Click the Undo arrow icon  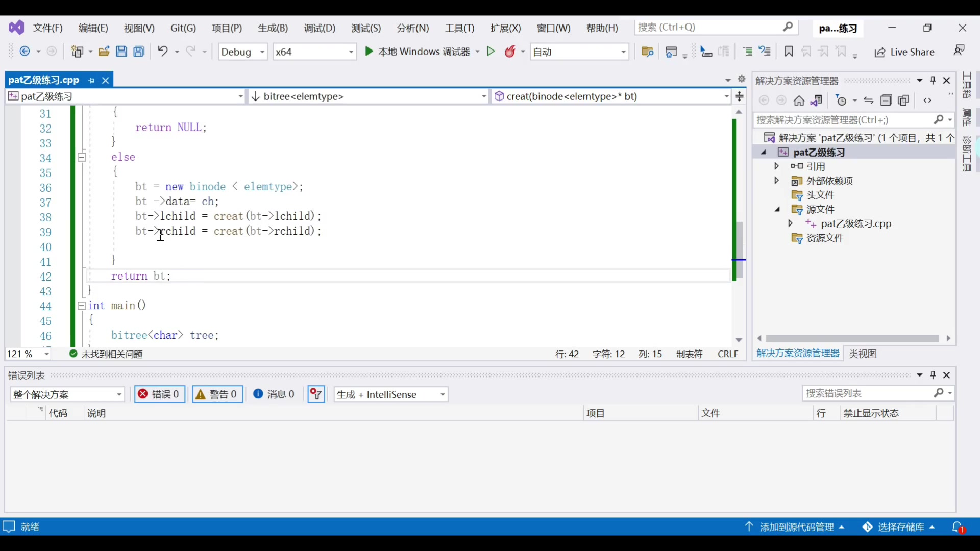[x=162, y=52]
